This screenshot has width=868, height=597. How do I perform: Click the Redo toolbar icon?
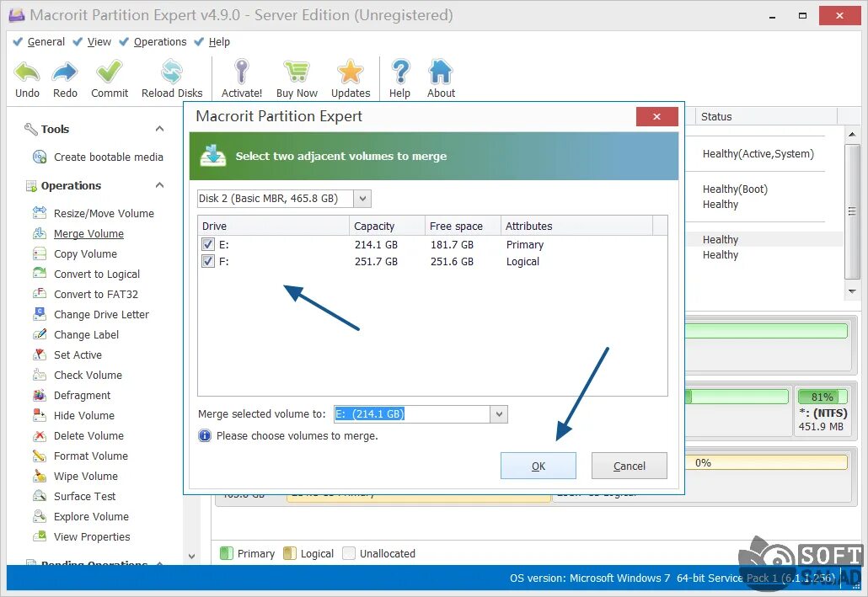tap(65, 72)
